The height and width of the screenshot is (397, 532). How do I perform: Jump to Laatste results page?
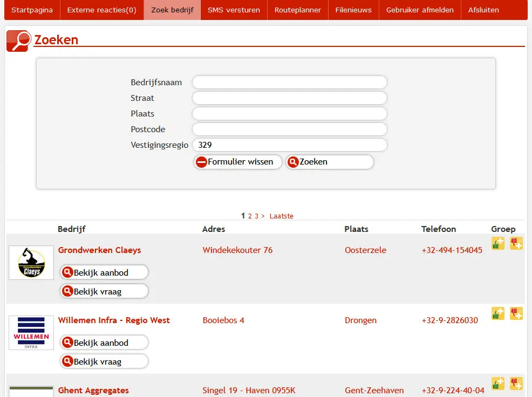click(281, 216)
